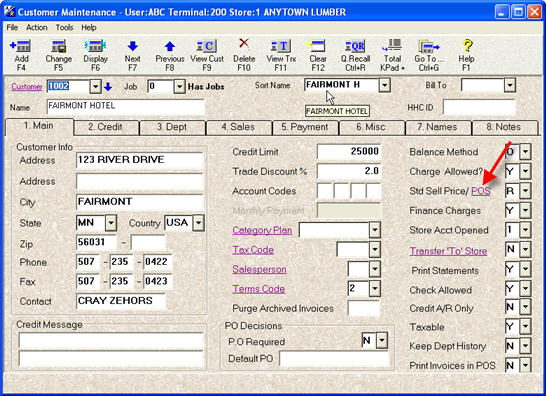Image resolution: width=546 pixels, height=396 pixels.
Task: Open the Total KPad + icon
Action: coord(392,46)
